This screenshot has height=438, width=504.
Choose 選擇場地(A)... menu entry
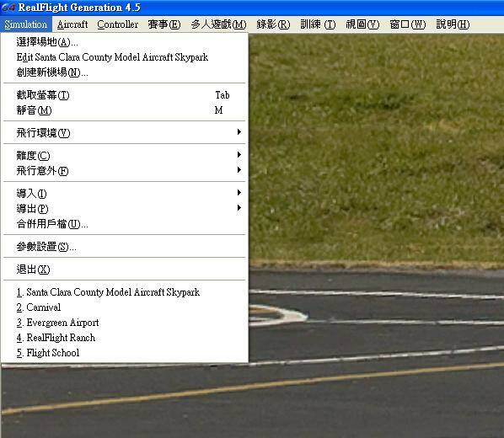click(125, 42)
